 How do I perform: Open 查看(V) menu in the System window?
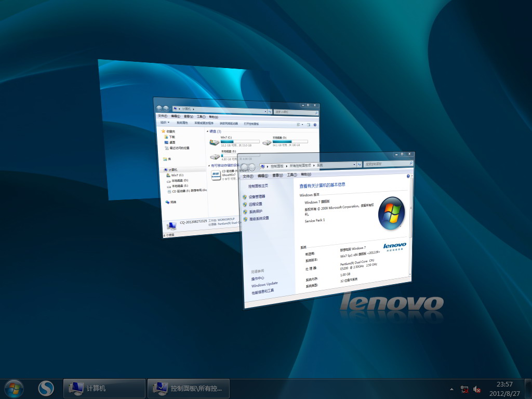tap(277, 176)
